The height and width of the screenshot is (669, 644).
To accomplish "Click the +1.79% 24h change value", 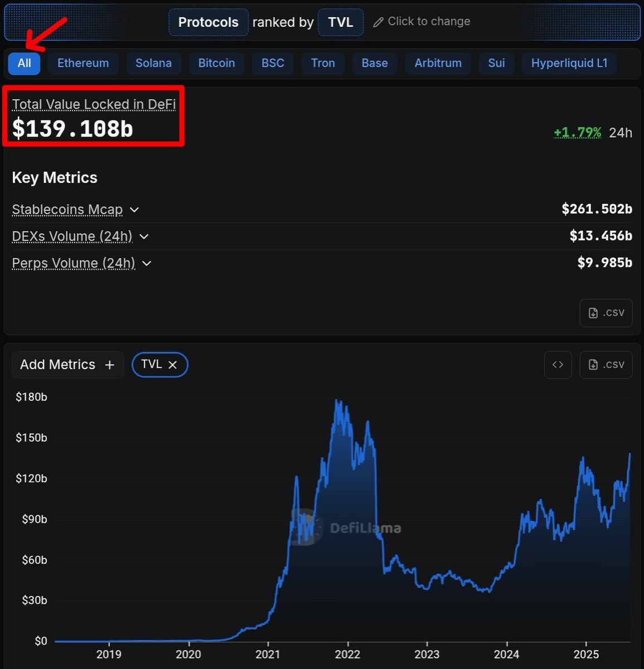I will tap(578, 133).
